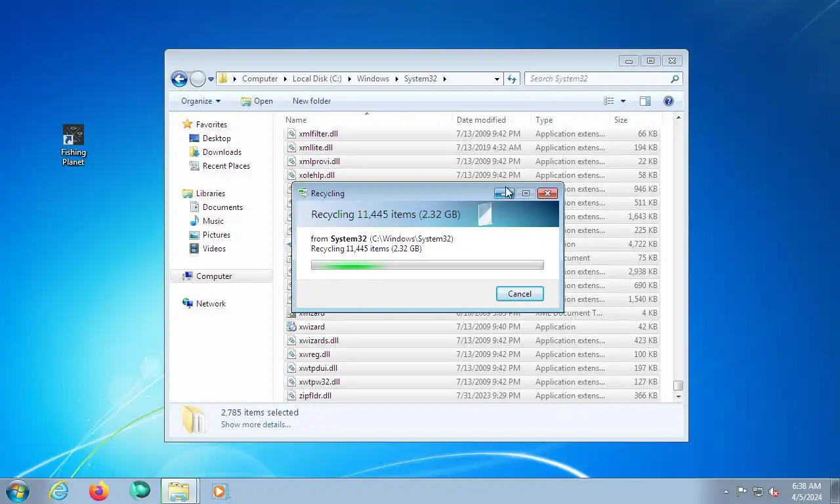
Task: Expand the arrow after Computer breadcrumb
Action: (x=285, y=79)
